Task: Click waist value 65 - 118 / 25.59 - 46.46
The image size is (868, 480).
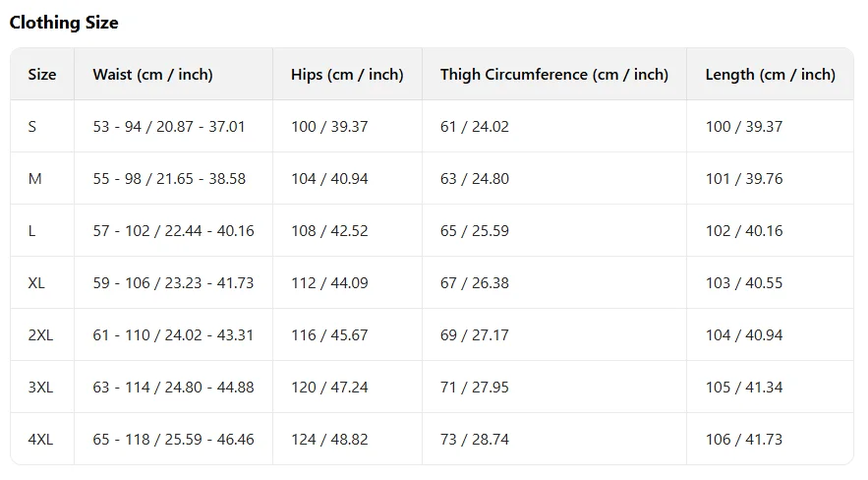Action: click(x=173, y=440)
